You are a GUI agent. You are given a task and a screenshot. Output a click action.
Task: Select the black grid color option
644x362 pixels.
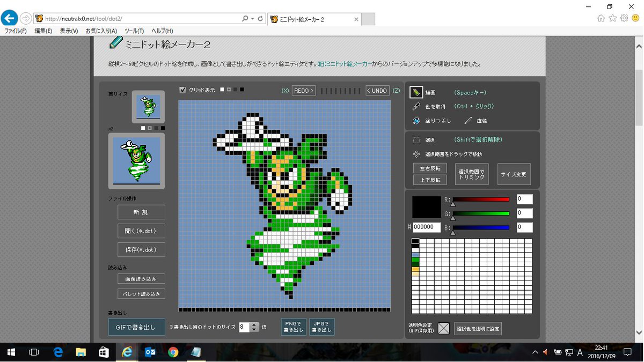tap(241, 90)
